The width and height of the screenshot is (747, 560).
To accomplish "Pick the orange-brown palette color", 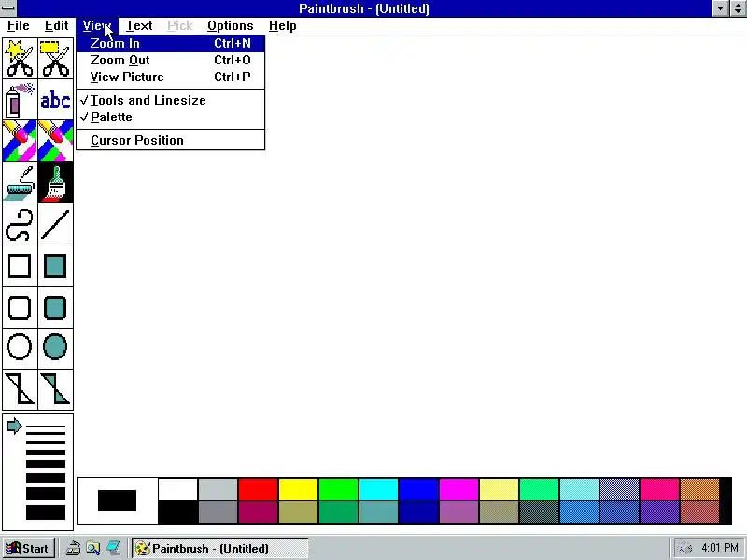I will [x=699, y=489].
